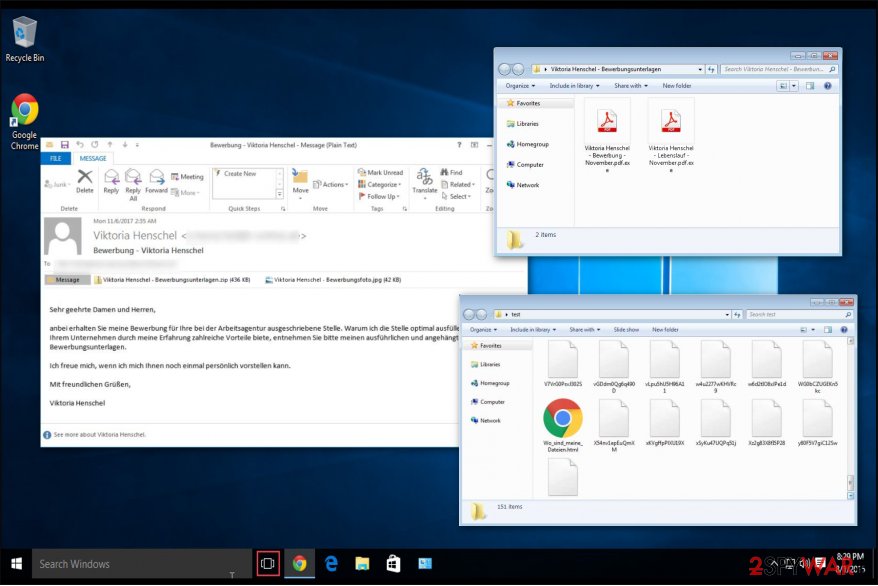The image size is (878, 586).
Task: Open Viktoria Henschel - Bewerbungsfoto.jpg attachment
Action: (333, 280)
